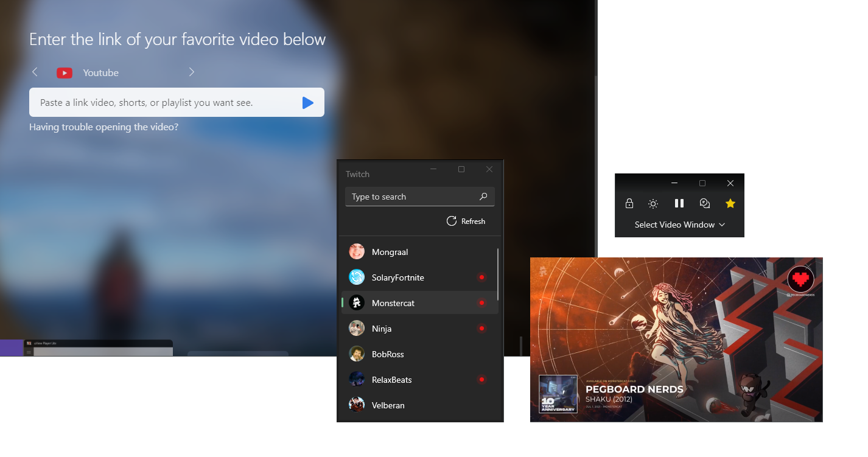
Task: Select Monstercat channel
Action: (x=420, y=303)
